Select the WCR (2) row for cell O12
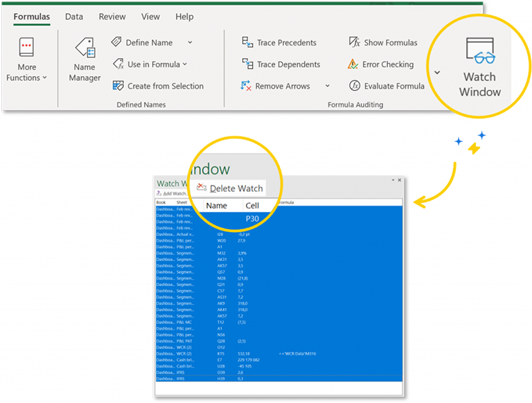This screenshot has height=403, width=532. [x=279, y=348]
